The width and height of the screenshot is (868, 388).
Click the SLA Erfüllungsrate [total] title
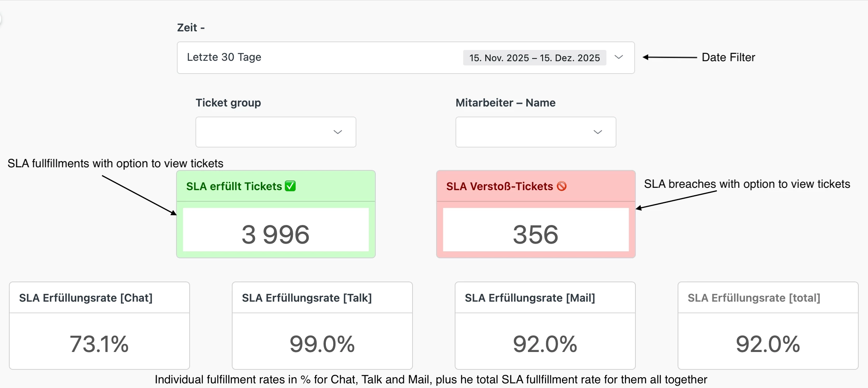(753, 298)
